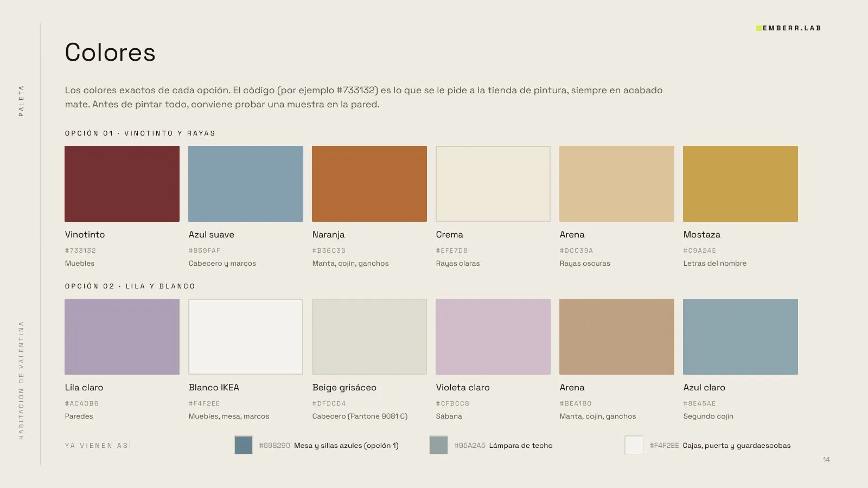Screen dimensions: 868x488
Task: Select the small #95A2A5 lamp swatch
Action: (439, 445)
